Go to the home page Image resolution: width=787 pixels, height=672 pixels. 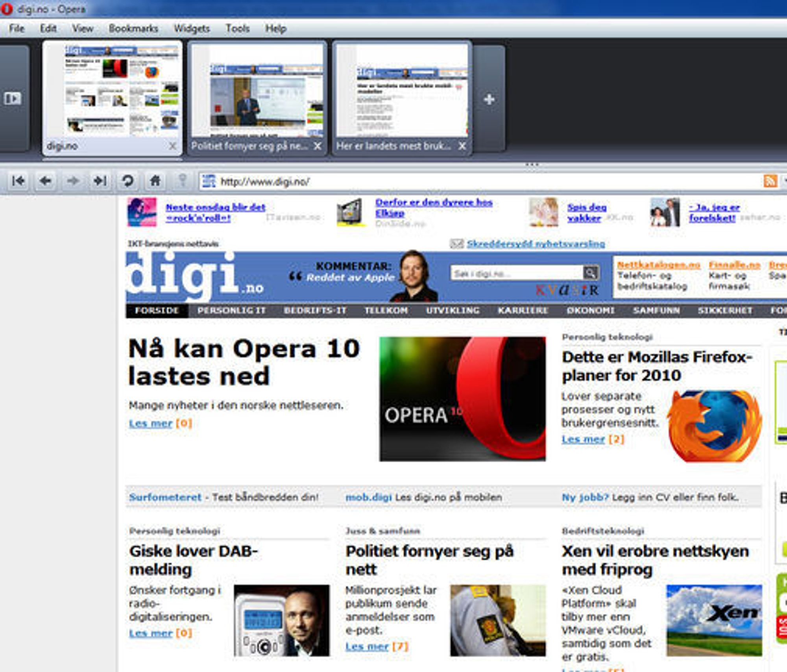pos(155,181)
